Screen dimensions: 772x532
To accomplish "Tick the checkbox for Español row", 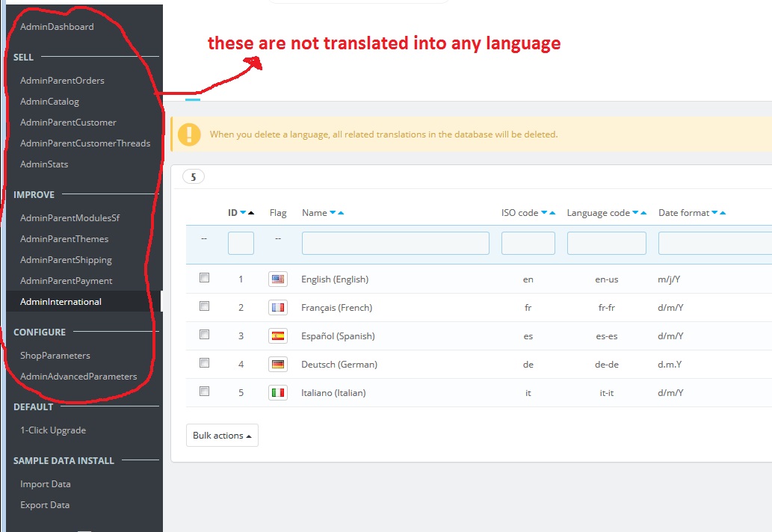I will pos(204,335).
